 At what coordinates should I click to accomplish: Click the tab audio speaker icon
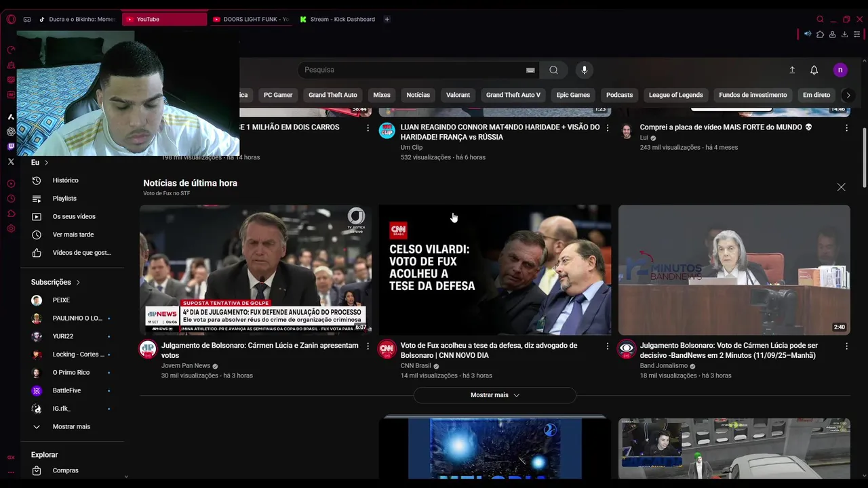pyautogui.click(x=807, y=34)
